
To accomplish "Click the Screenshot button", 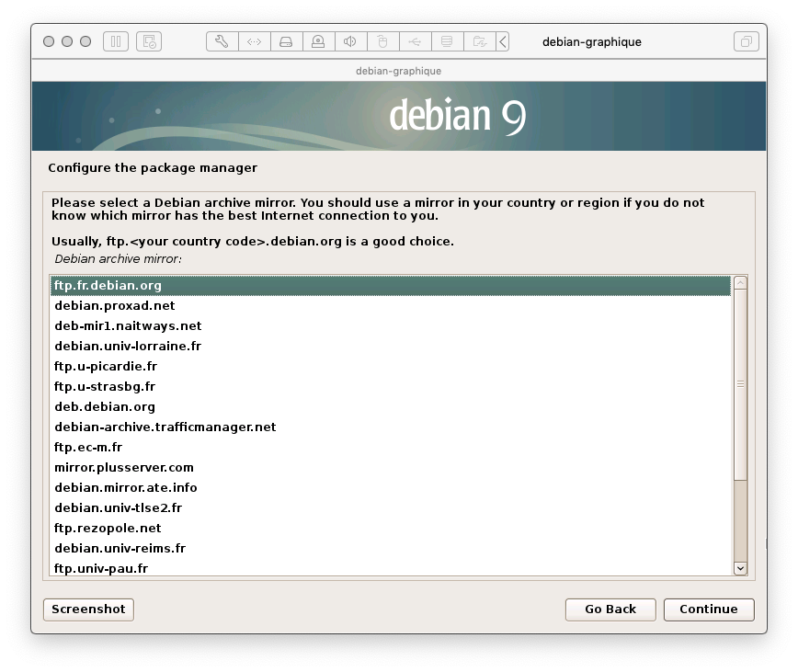I will tap(88, 609).
